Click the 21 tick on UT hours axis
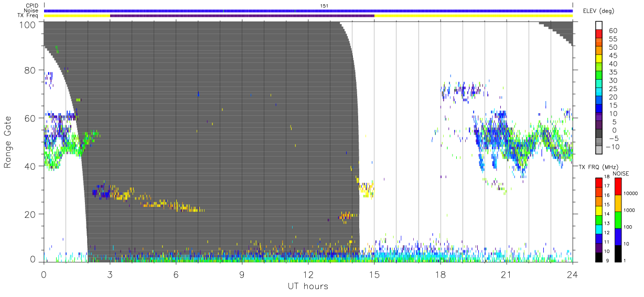This screenshot has height=297, width=644. click(507, 274)
